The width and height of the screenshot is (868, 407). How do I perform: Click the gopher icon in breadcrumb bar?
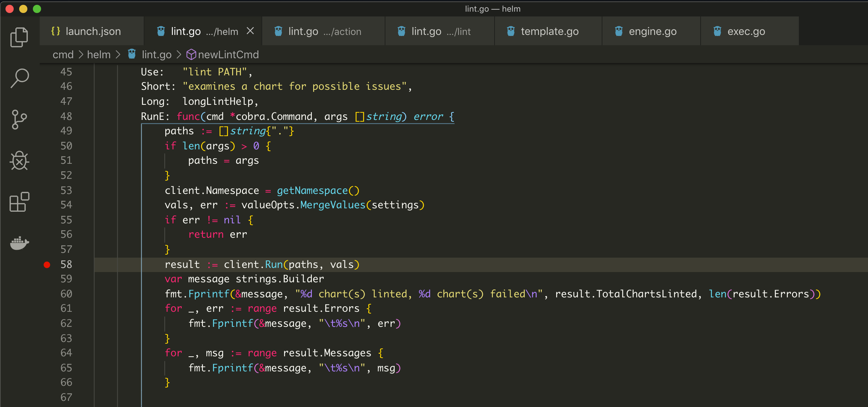[132, 54]
